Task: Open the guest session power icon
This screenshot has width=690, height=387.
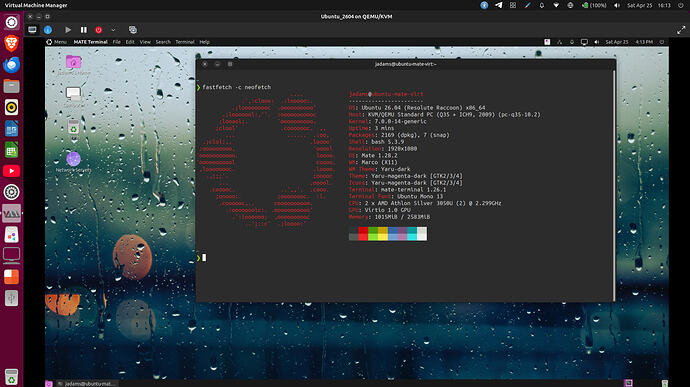Action: click(661, 42)
